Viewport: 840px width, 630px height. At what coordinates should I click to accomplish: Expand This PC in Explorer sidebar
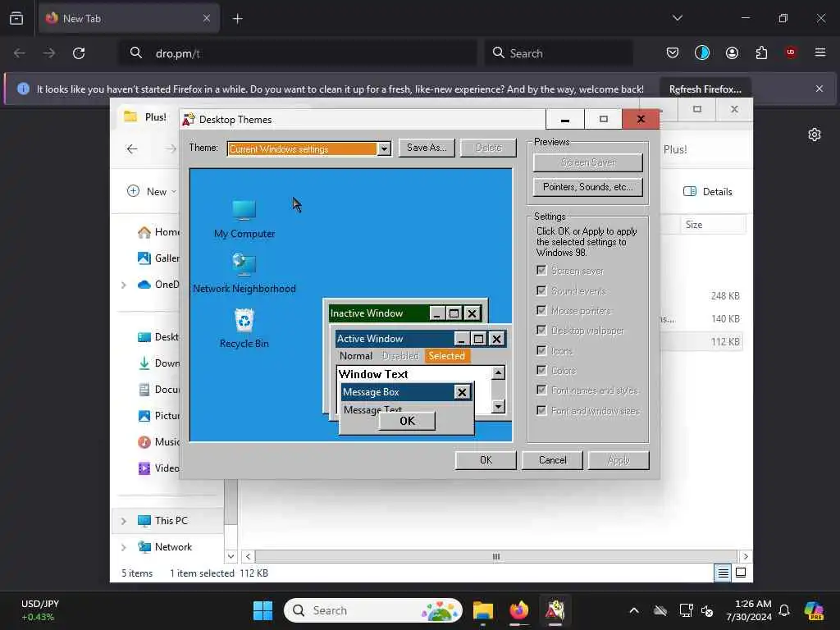pos(124,521)
